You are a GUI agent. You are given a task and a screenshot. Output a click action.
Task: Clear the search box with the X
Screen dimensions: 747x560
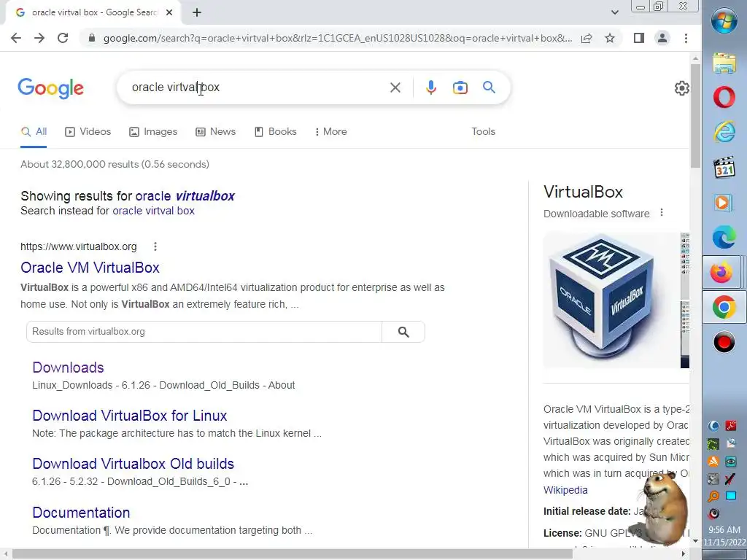pyautogui.click(x=395, y=87)
